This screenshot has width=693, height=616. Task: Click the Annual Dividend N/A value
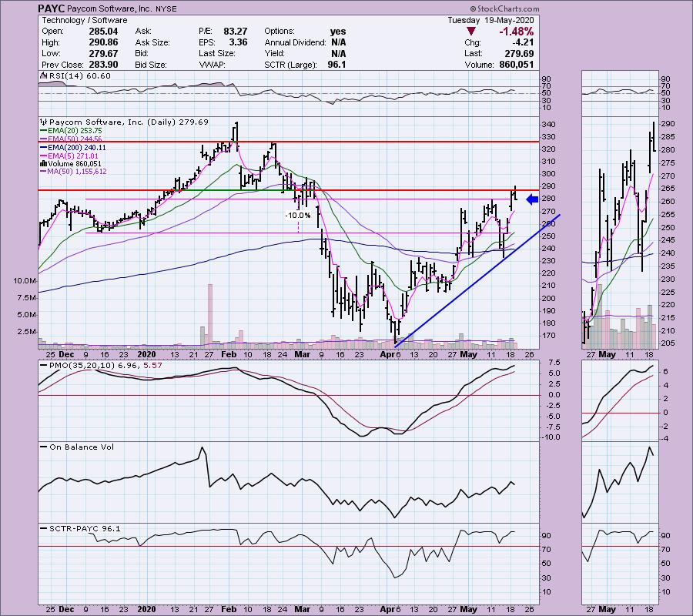pyautogui.click(x=339, y=42)
